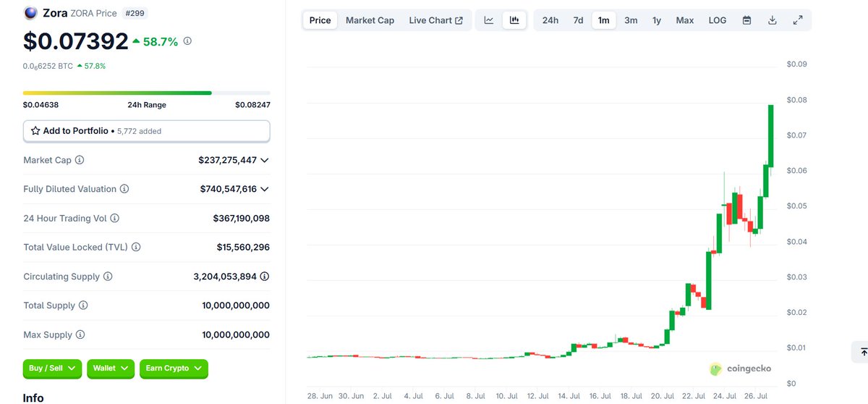Switch to the line chart icon
Image resolution: width=868 pixels, height=404 pixels.
489,20
